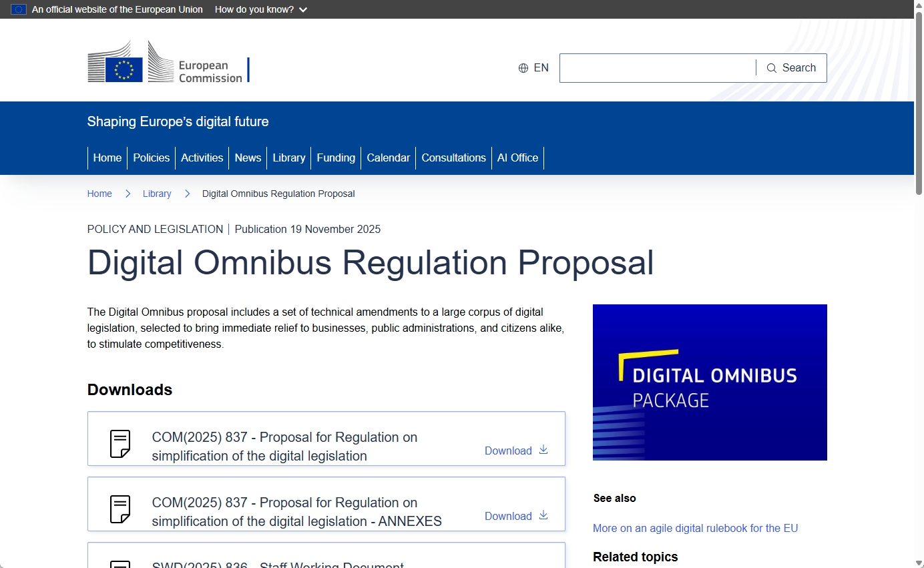Click the magnifier icon in Search button
Image resolution: width=924 pixels, height=568 pixels.
[771, 68]
